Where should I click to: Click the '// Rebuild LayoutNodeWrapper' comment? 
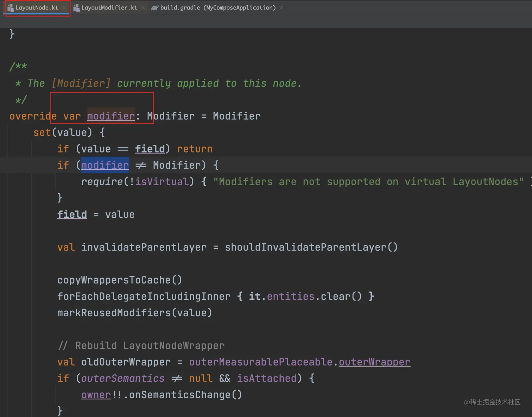(x=141, y=345)
